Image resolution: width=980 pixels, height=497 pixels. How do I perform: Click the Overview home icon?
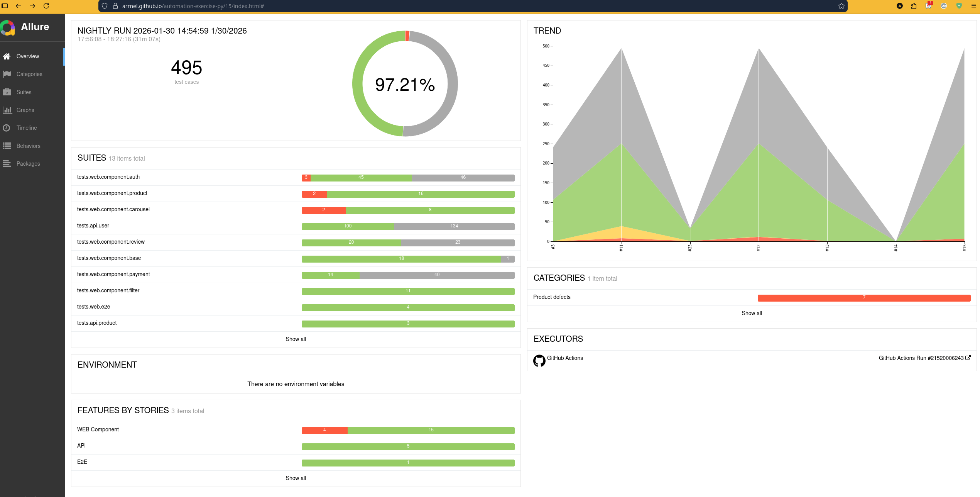click(7, 56)
